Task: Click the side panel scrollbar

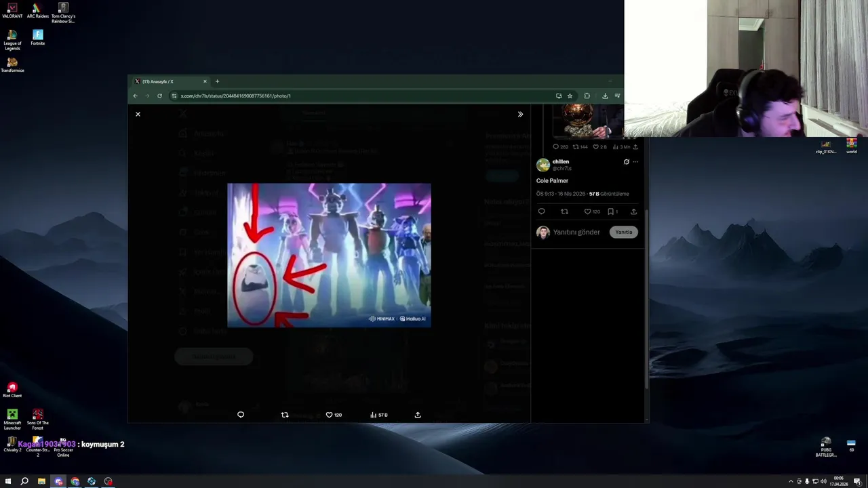Action: pos(646,298)
